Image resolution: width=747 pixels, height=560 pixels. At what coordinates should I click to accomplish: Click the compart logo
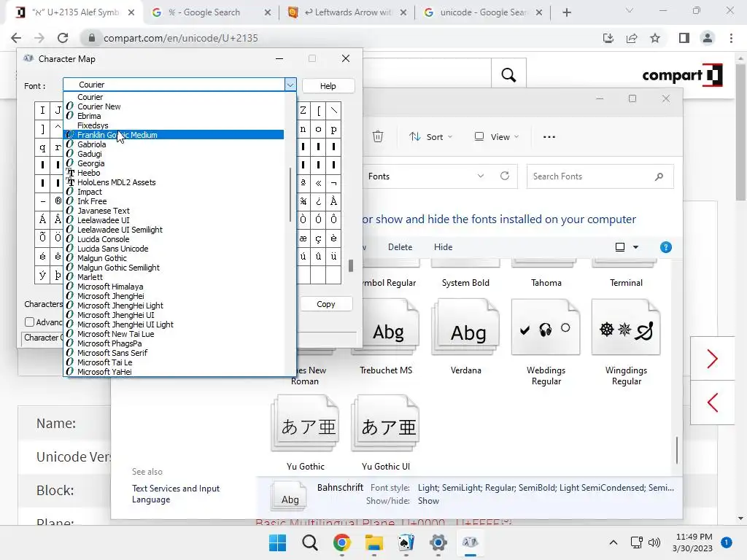[682, 75]
